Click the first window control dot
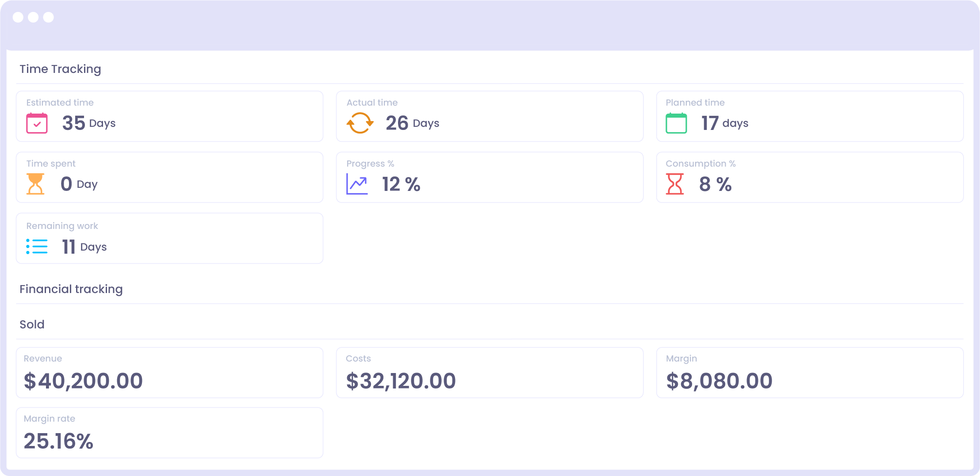Image resolution: width=980 pixels, height=476 pixels. (x=18, y=17)
